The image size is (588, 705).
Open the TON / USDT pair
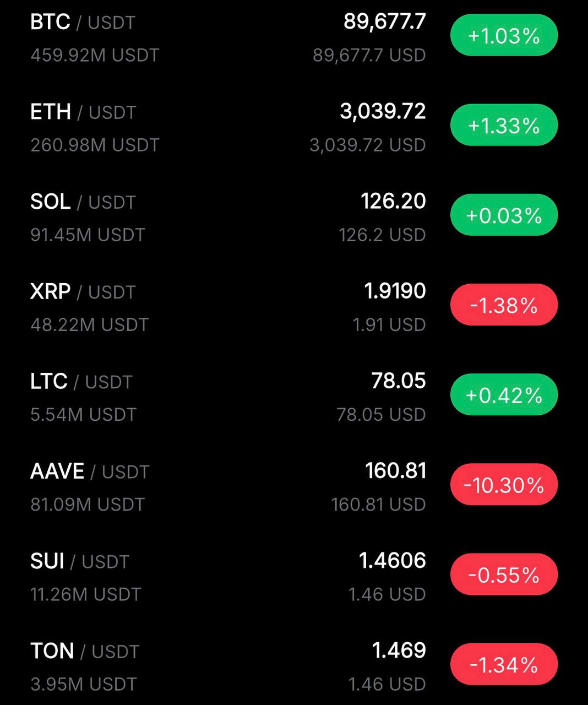[x=84, y=651]
